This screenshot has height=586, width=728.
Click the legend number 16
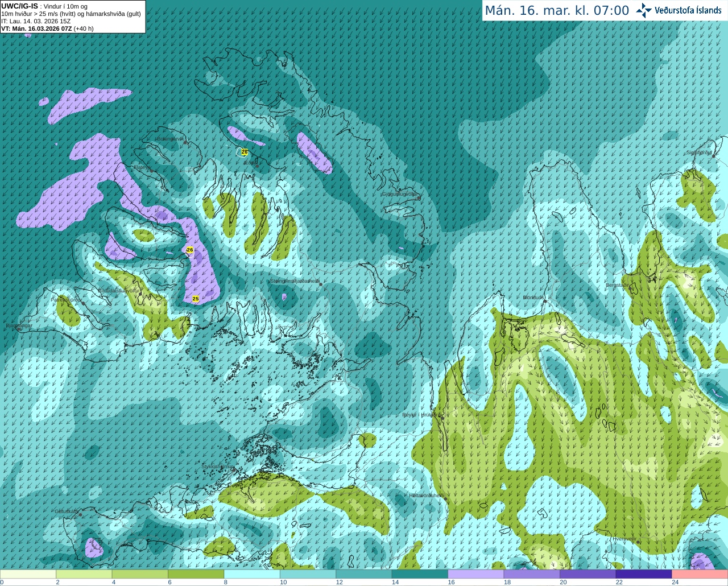[x=451, y=582]
